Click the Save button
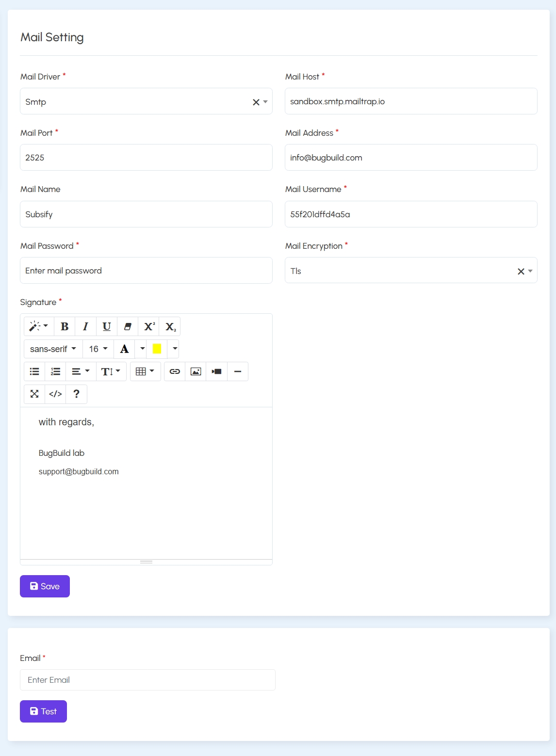The image size is (556, 756). [x=45, y=586]
